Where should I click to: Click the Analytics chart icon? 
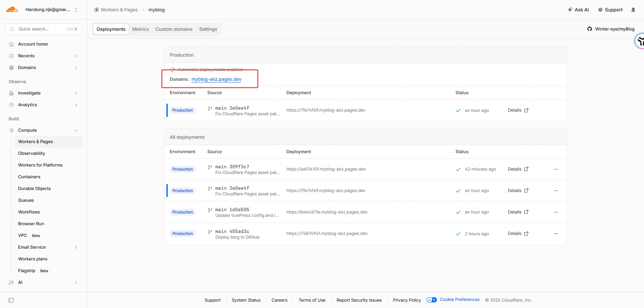pos(11,105)
